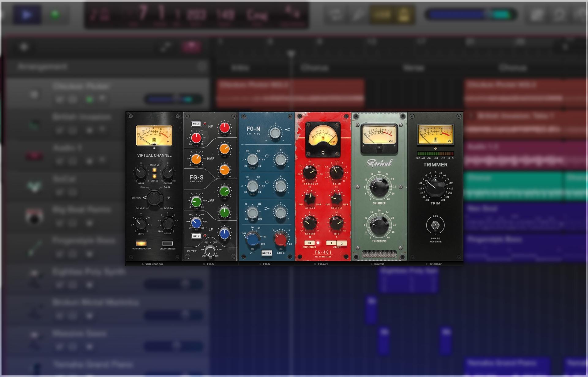This screenshot has height=377, width=588.
Task: Click the red HF frequency knob on FG-S
Action: tap(196, 138)
